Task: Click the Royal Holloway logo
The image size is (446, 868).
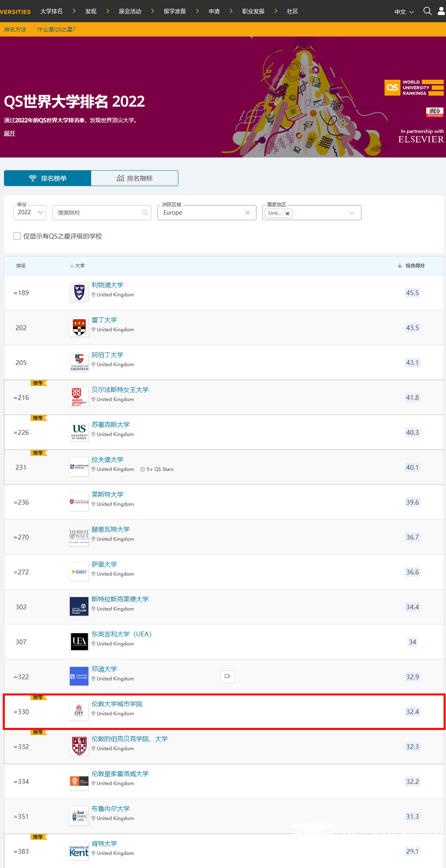Action: 79,781
